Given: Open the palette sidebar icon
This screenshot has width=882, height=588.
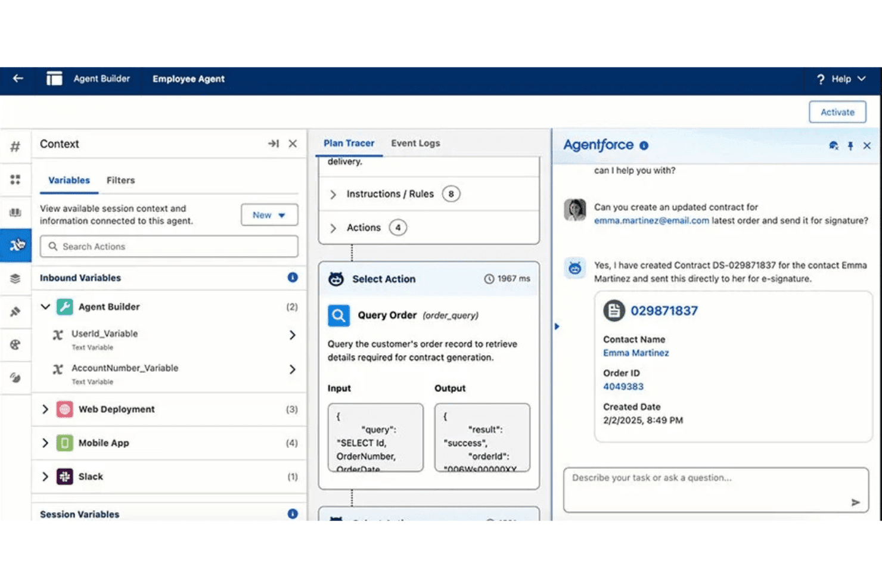Looking at the screenshot, I should point(15,344).
